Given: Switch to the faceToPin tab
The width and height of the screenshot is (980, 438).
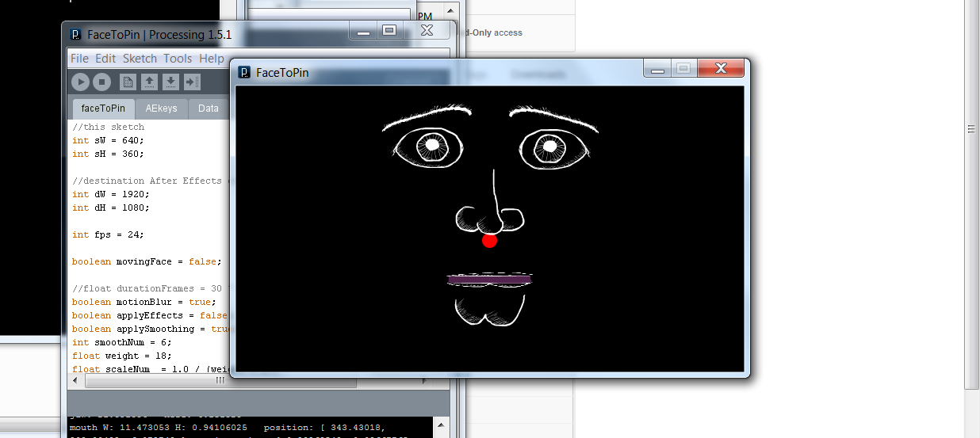Looking at the screenshot, I should click(103, 109).
